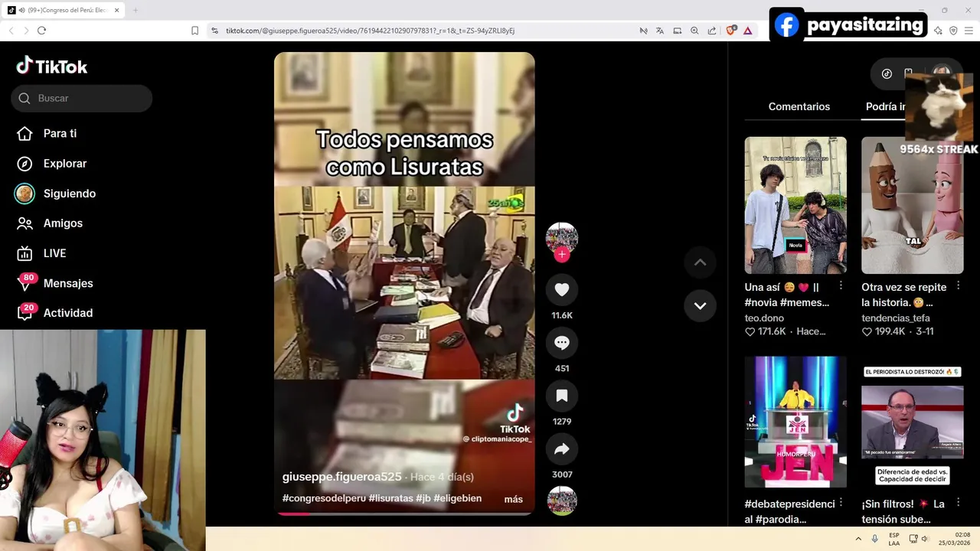The image size is (980, 551).
Task: Click the Para ti home icon
Action: [24, 133]
